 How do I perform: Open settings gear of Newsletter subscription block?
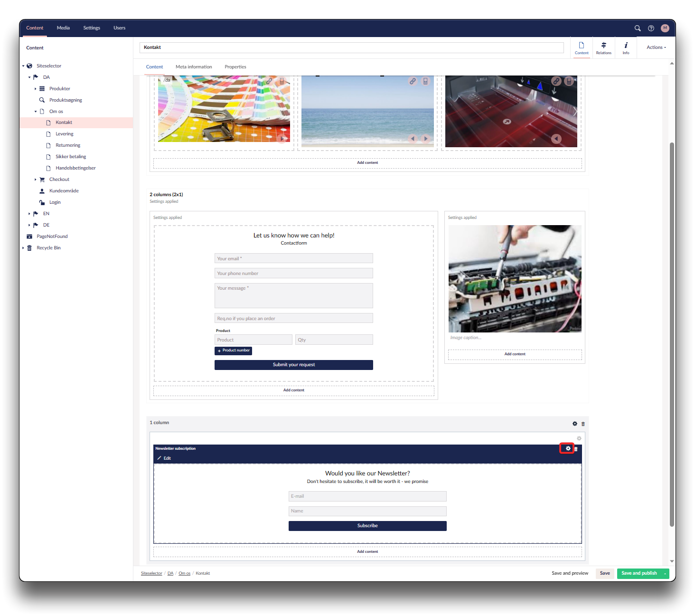pos(568,448)
